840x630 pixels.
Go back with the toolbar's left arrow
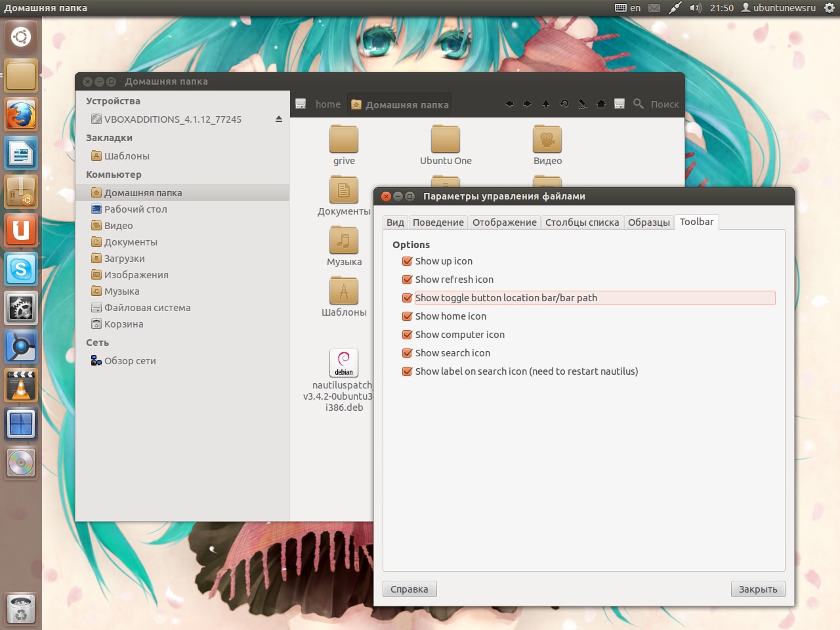click(x=509, y=104)
